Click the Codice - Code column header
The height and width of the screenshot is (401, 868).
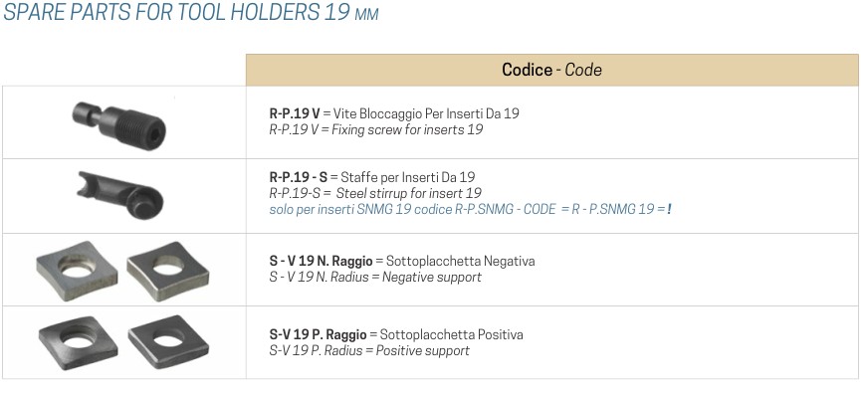coord(551,70)
